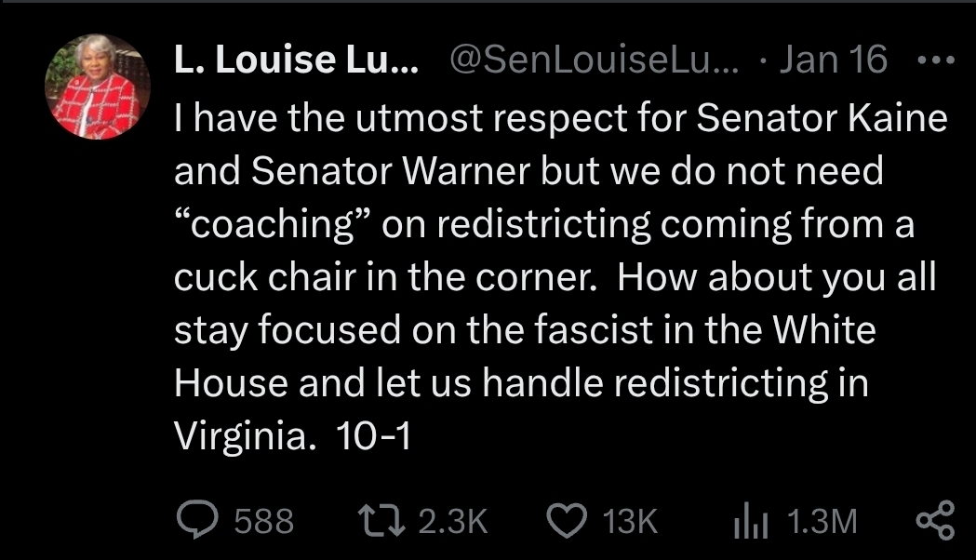976x560 pixels.
Task: Open L. Louise Lucas's profile picture
Action: pos(98,87)
